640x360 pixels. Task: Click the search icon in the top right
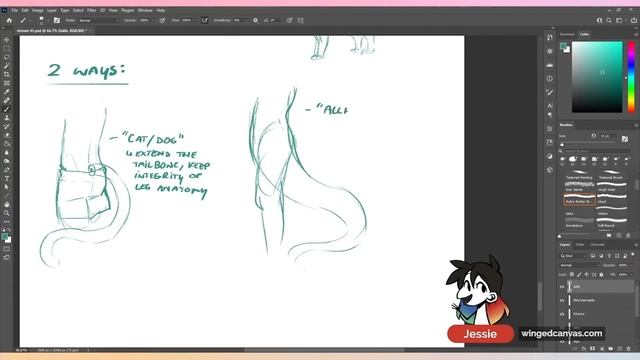(609, 20)
